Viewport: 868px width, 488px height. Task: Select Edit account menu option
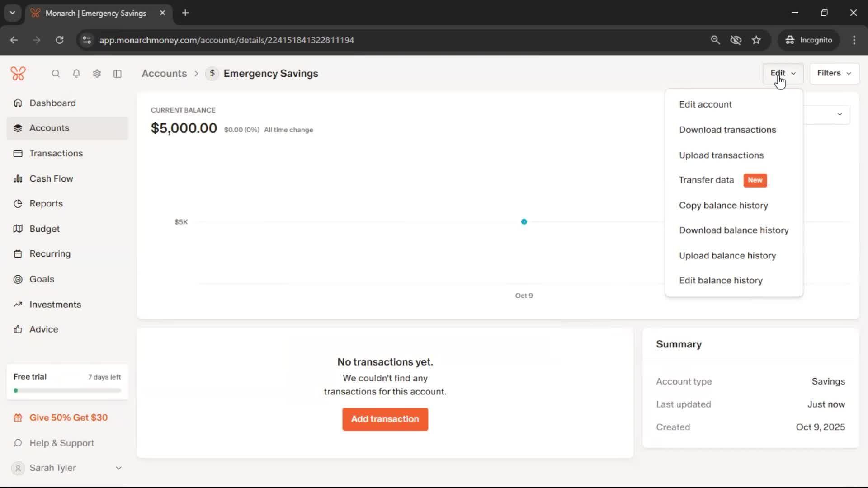705,104
